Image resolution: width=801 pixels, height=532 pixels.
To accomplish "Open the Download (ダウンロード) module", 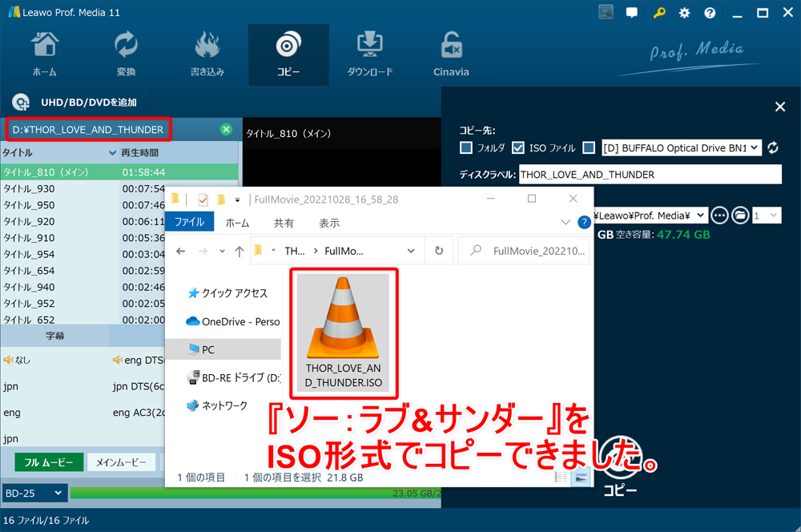I will [x=370, y=54].
